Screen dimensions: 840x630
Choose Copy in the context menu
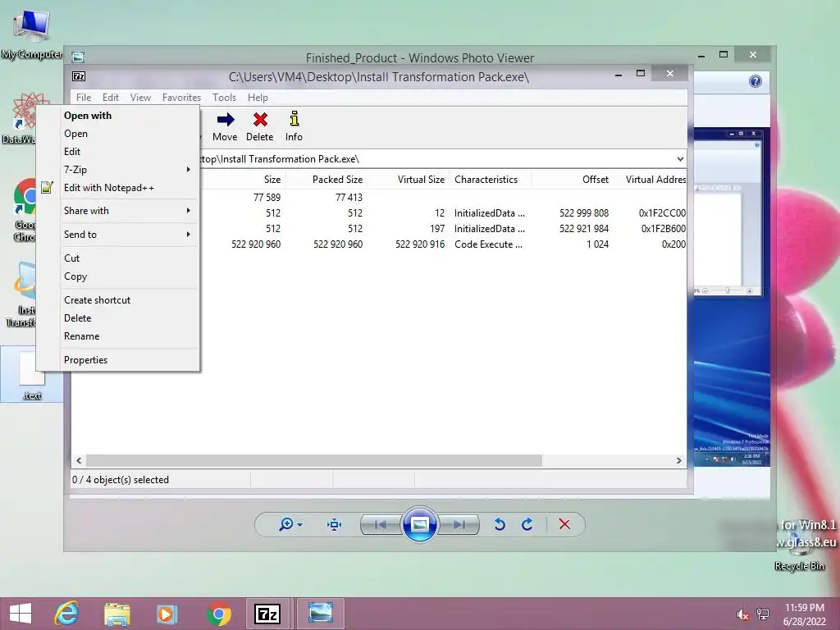129,276
